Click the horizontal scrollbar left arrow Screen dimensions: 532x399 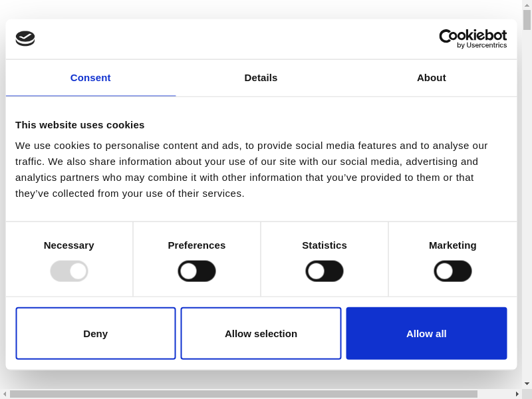[x=5, y=394]
